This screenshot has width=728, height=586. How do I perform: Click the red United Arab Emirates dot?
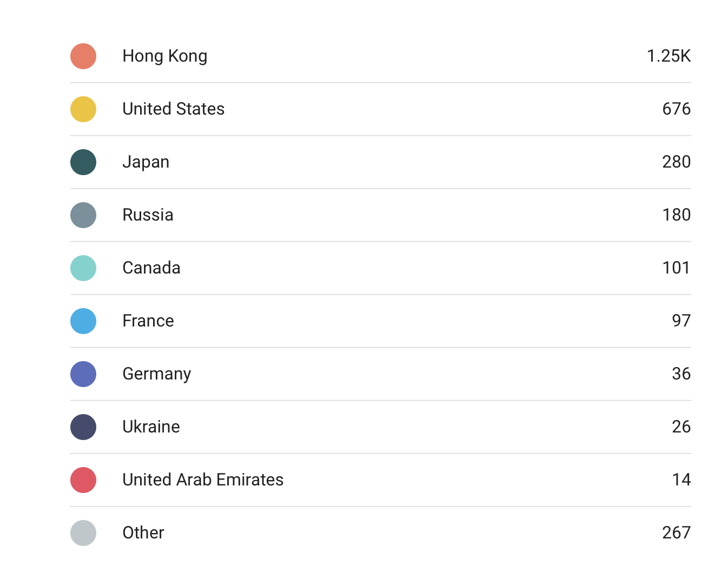[x=83, y=480]
